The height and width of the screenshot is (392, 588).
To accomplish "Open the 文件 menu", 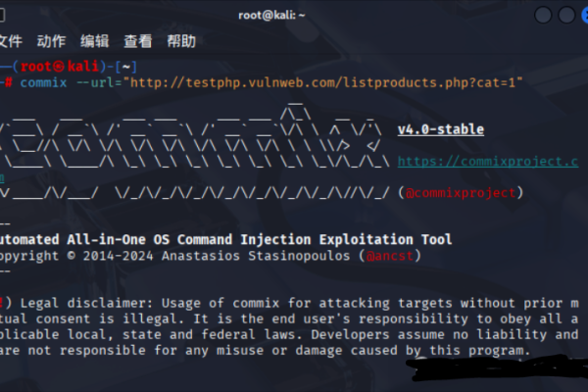I will [x=10, y=40].
